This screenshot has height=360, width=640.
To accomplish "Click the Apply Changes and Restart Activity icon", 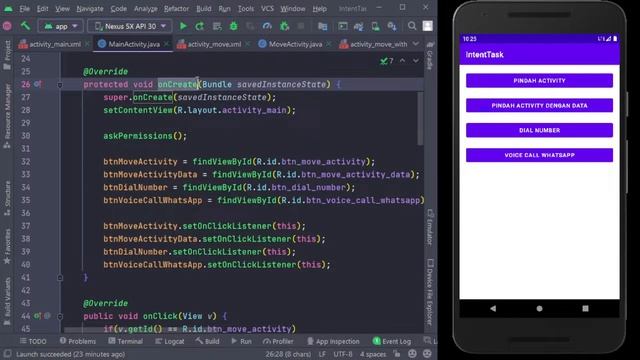I will click(200, 26).
